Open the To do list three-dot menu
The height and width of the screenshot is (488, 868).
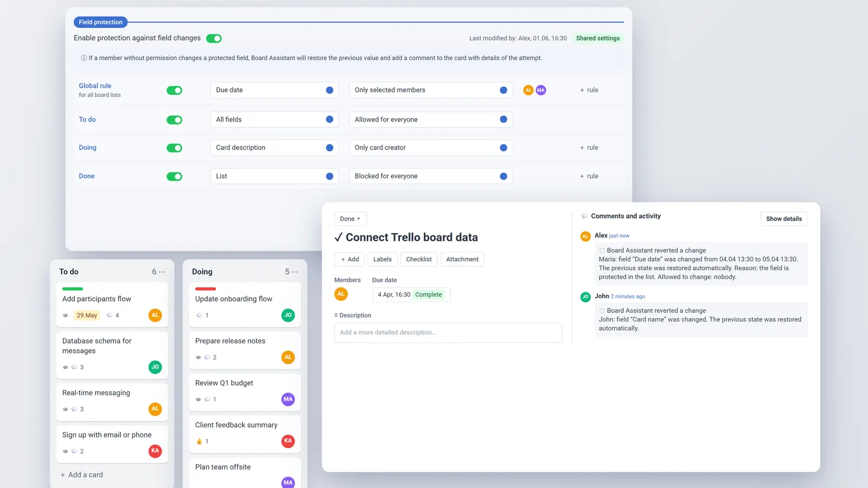[162, 272]
